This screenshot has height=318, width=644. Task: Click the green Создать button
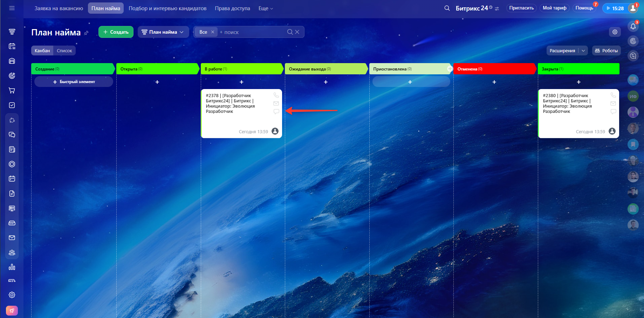(x=116, y=32)
